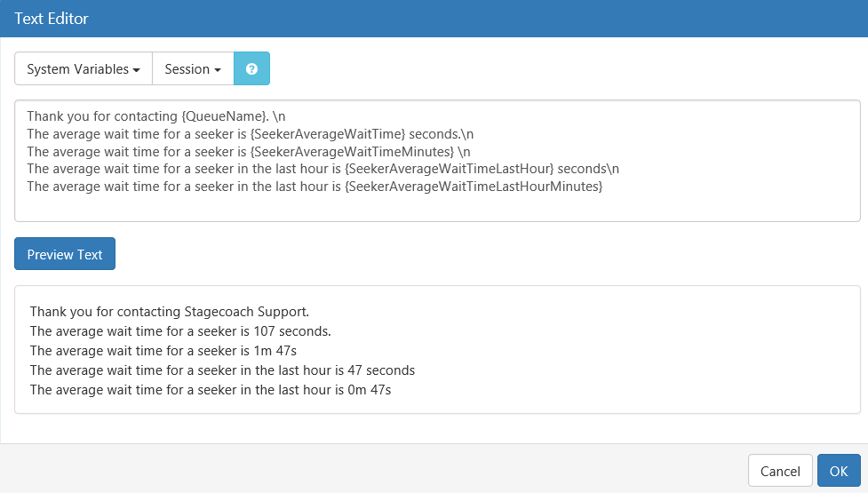
Task: Click the '1m 47s' preview line
Action: point(163,351)
